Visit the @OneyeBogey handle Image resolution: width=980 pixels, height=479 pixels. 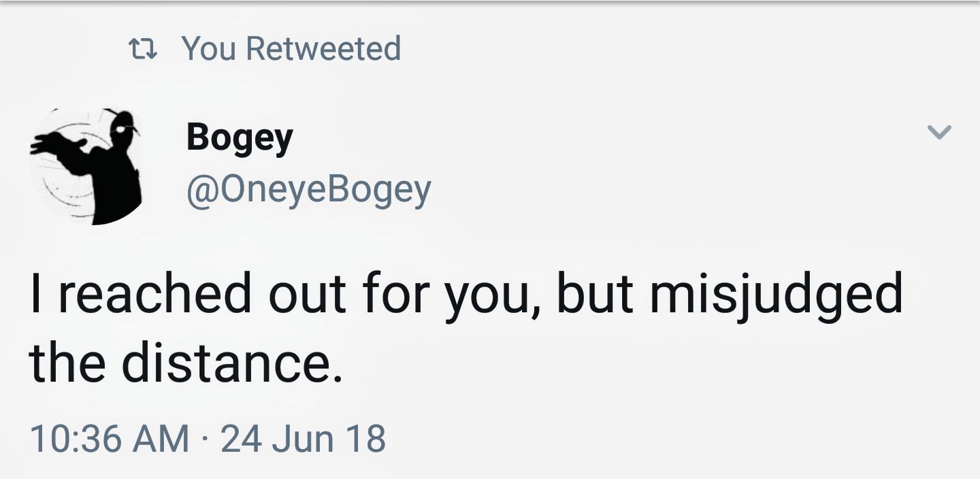coord(308,189)
